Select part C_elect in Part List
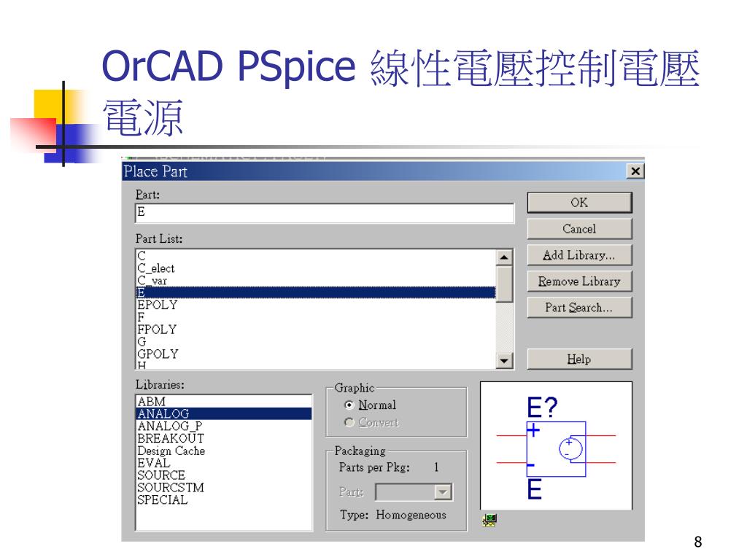 click(x=316, y=268)
